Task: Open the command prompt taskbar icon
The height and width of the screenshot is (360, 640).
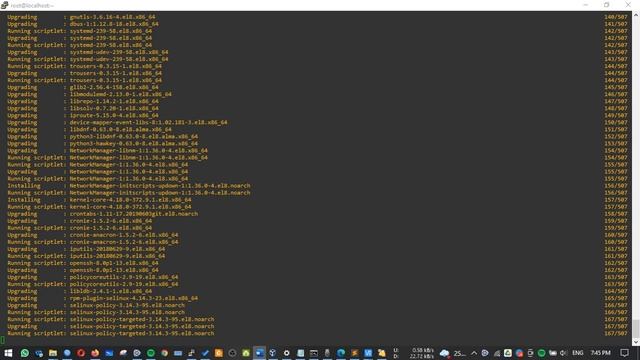Action: 314,353
